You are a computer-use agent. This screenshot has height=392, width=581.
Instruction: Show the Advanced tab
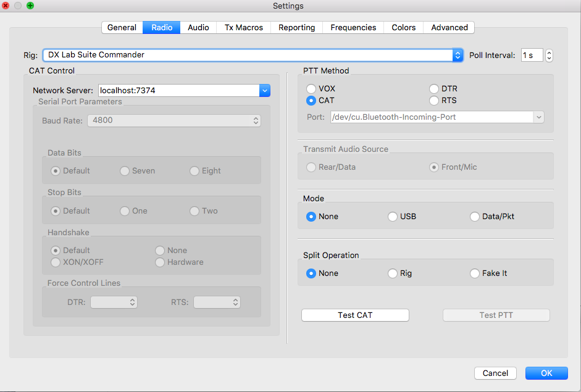449,27
